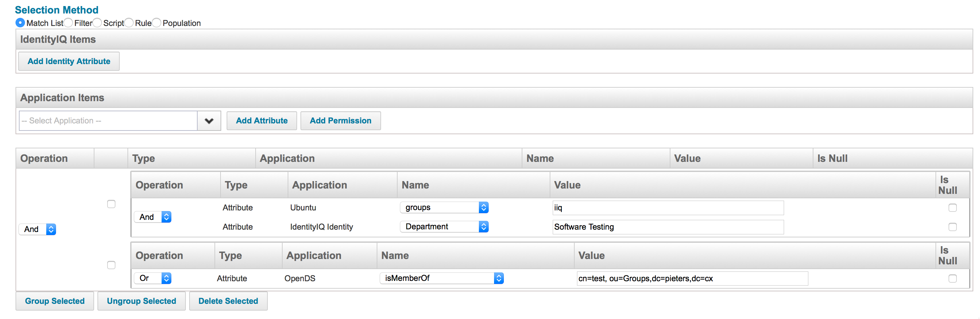This screenshot has height=319, width=980.
Task: Open the Select Application combo arrow
Action: pos(209,121)
